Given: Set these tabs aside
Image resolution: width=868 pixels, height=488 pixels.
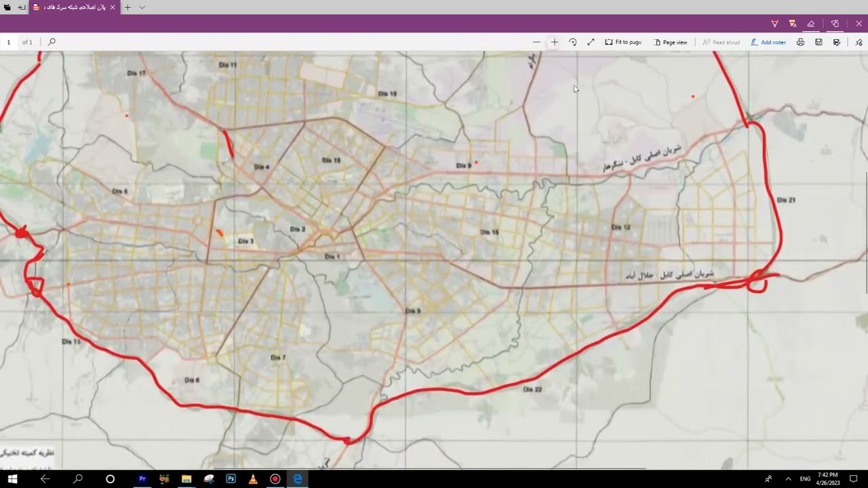Looking at the screenshot, I should pos(22,7).
